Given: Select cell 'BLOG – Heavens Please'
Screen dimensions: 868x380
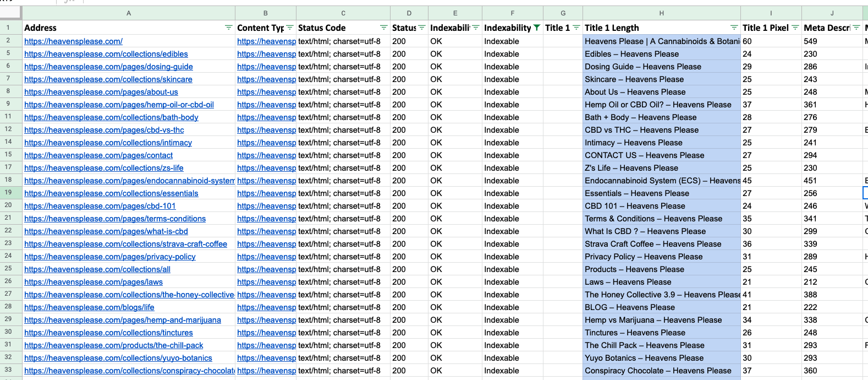Looking at the screenshot, I should click(662, 307).
